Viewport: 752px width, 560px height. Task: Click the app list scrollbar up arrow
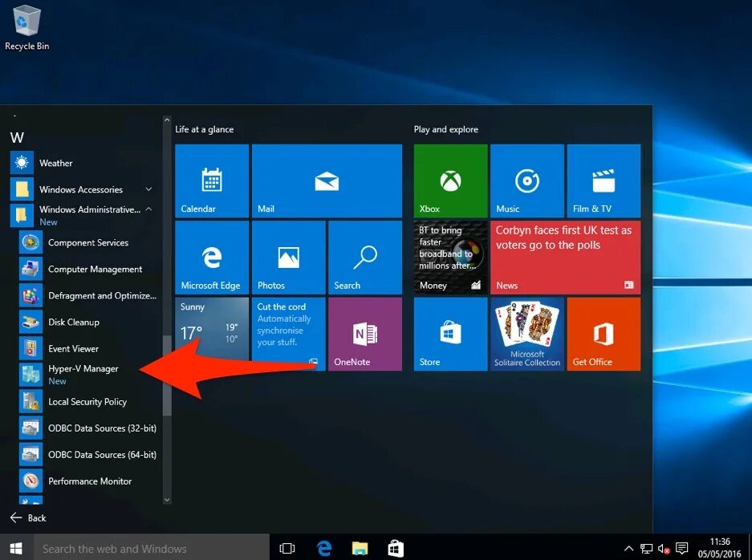click(167, 120)
